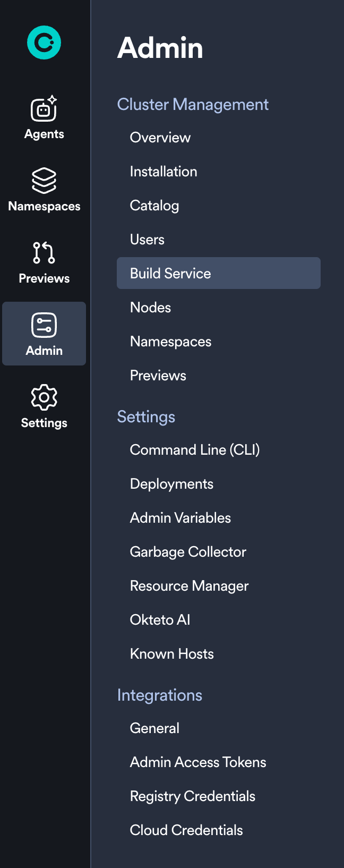Image resolution: width=344 pixels, height=868 pixels.
Task: View the Users list
Action: pyautogui.click(x=147, y=239)
